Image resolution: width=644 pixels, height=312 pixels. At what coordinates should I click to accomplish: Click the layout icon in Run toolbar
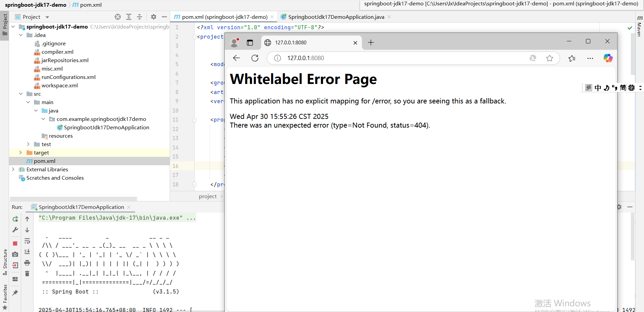15,279
